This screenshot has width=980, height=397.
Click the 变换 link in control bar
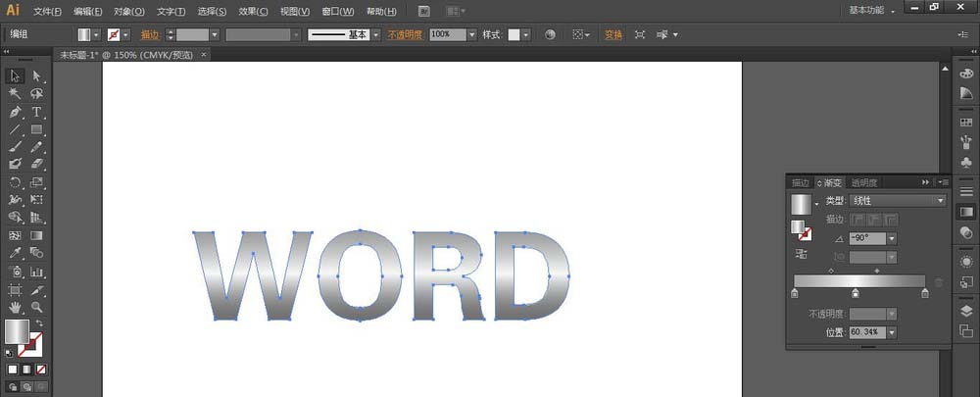(613, 35)
